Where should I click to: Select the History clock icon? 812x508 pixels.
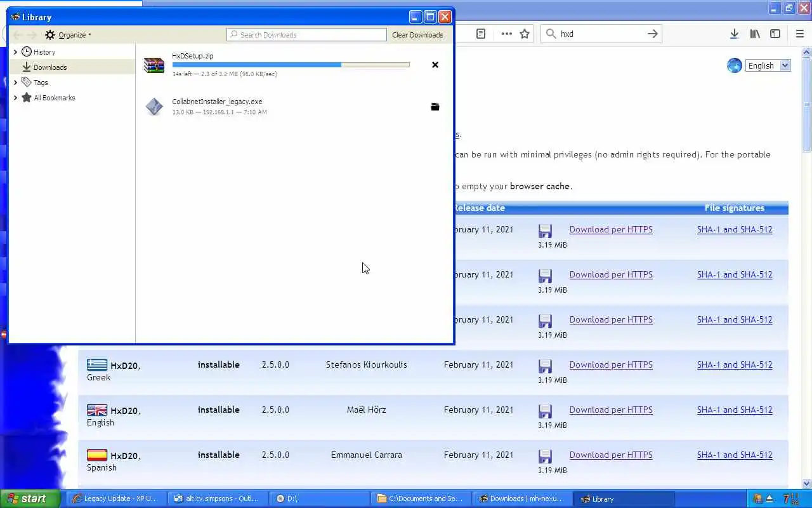tap(27, 52)
